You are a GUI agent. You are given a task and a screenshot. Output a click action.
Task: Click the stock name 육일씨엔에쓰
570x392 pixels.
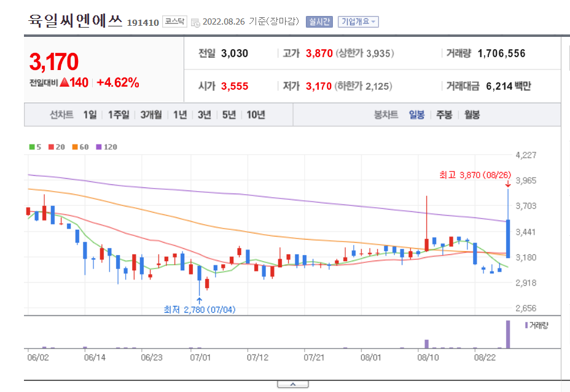pos(76,21)
